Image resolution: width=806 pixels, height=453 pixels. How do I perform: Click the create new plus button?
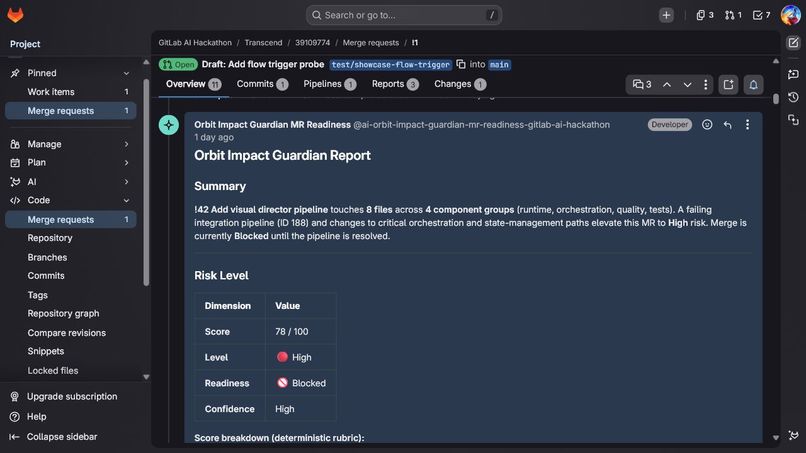(x=666, y=15)
